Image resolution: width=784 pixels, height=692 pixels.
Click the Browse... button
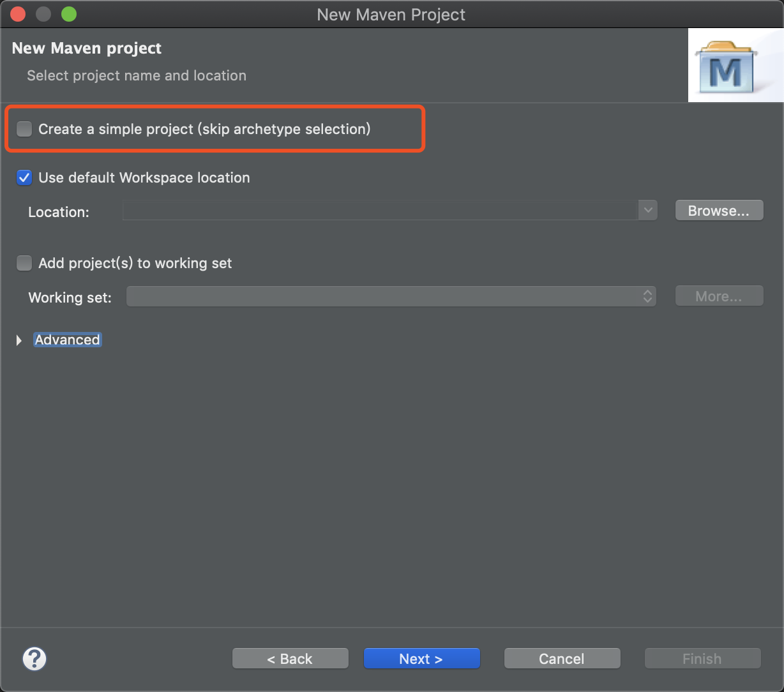[x=719, y=211]
